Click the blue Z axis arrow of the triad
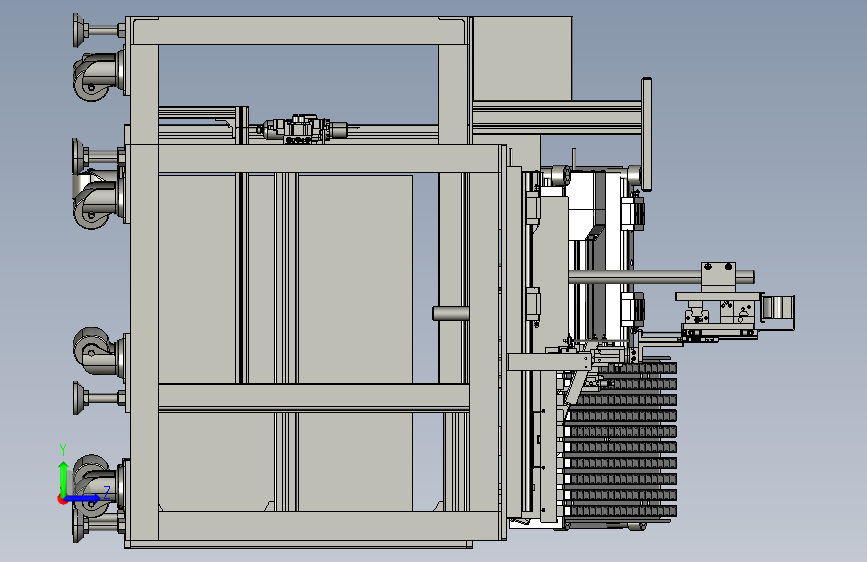Viewport: 867px width, 562px height. pyautogui.click(x=83, y=498)
